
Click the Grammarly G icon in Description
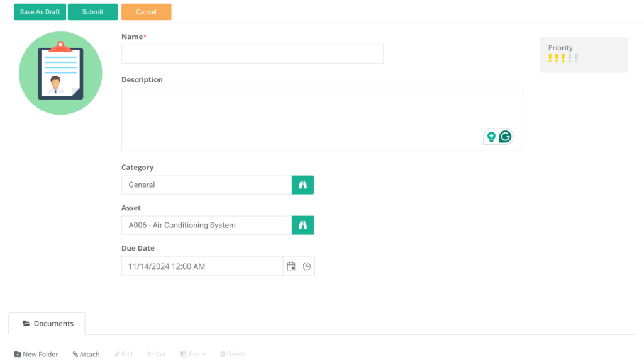(x=506, y=137)
